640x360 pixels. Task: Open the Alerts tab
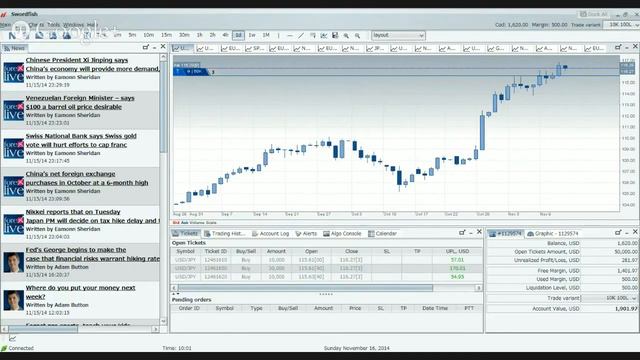[306, 233]
